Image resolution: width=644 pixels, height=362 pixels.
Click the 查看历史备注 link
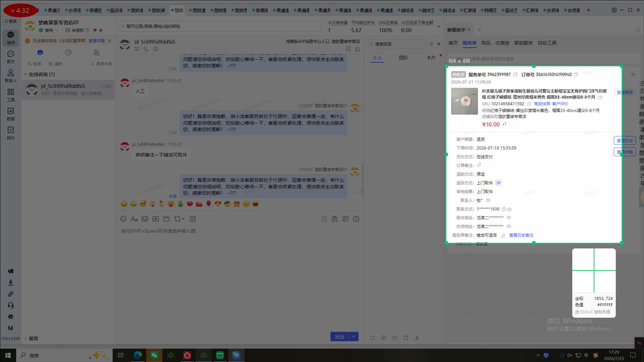pos(521,235)
